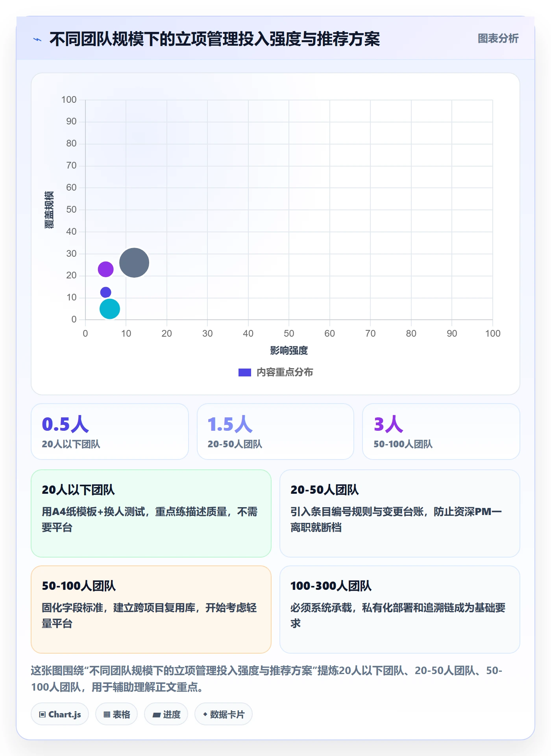
Task: Click the cyan bubble near the x-axis
Action: 110,309
